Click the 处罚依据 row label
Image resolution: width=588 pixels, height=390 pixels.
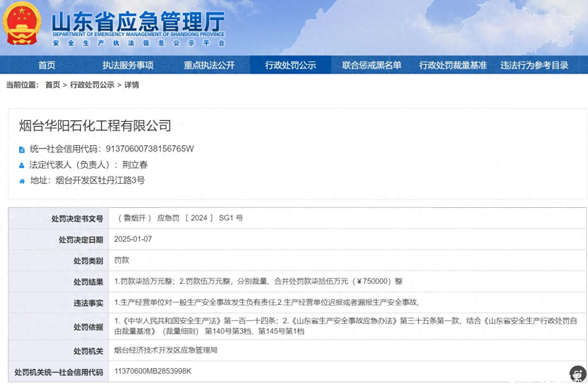click(x=88, y=327)
